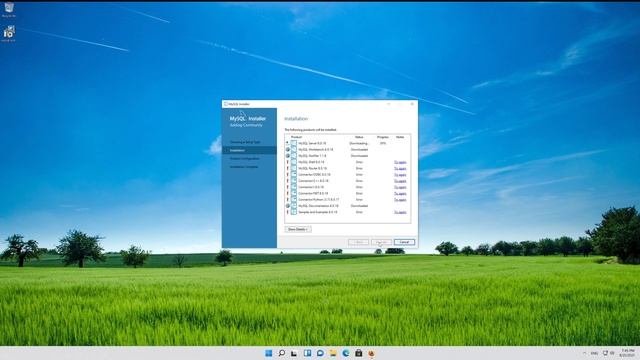Launch Firefox from the taskbar

click(x=371, y=353)
